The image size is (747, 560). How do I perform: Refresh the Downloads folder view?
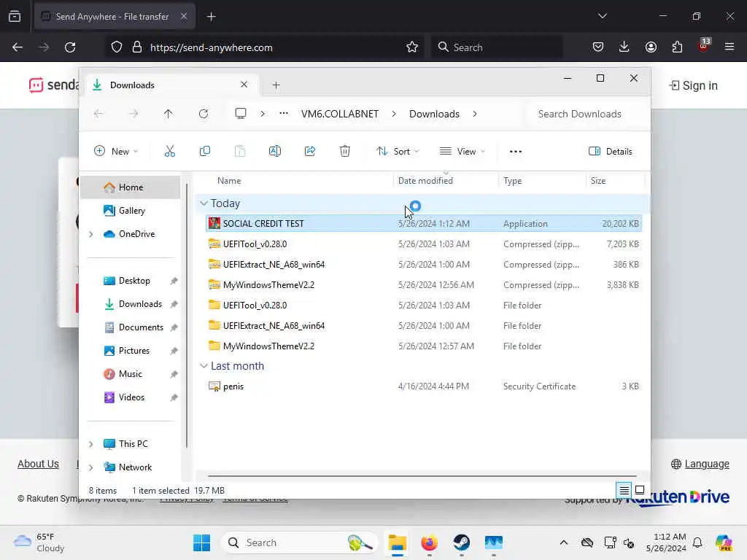204,114
